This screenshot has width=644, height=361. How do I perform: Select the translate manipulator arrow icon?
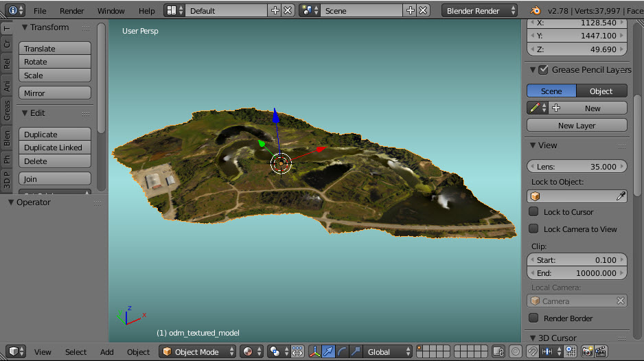[328, 351]
